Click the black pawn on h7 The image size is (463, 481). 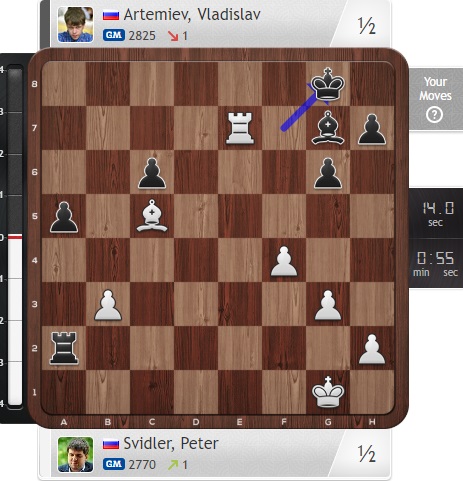click(372, 129)
